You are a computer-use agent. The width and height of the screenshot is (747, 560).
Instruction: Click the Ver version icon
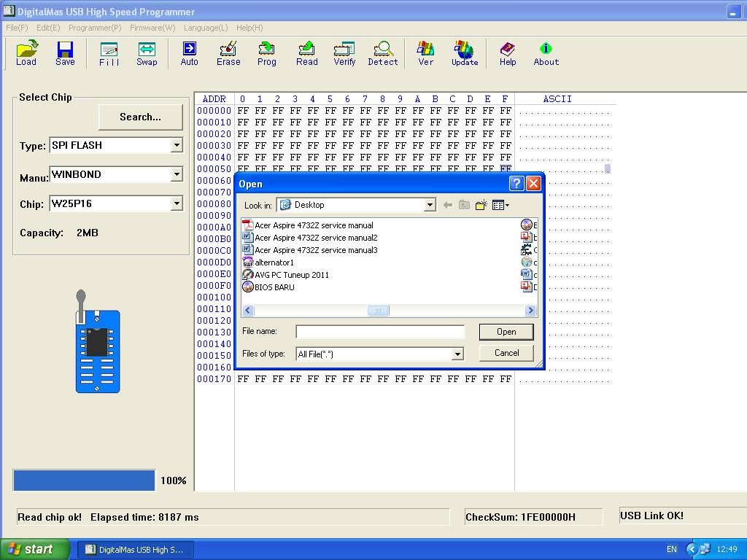point(425,52)
